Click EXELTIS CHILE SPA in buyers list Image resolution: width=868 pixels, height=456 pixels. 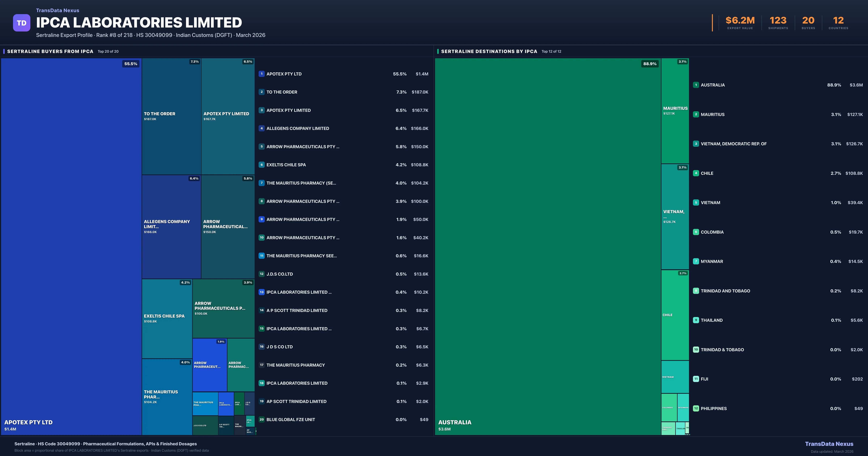(x=286, y=165)
